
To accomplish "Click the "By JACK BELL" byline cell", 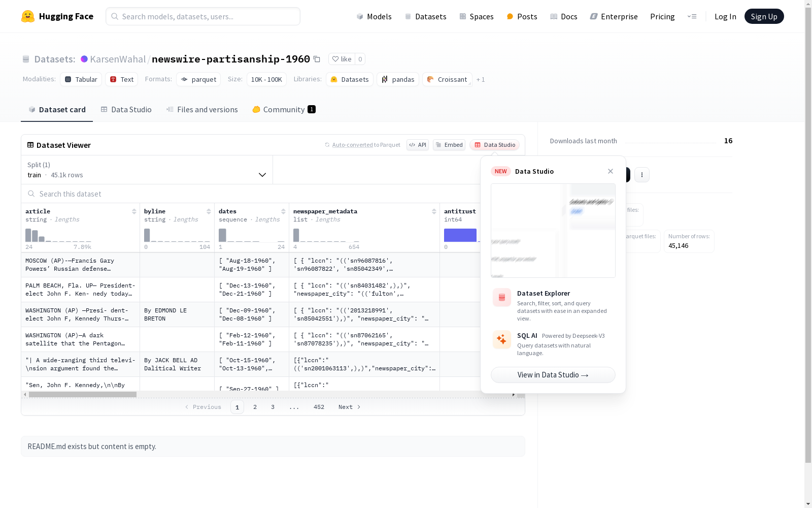I will click(177, 364).
